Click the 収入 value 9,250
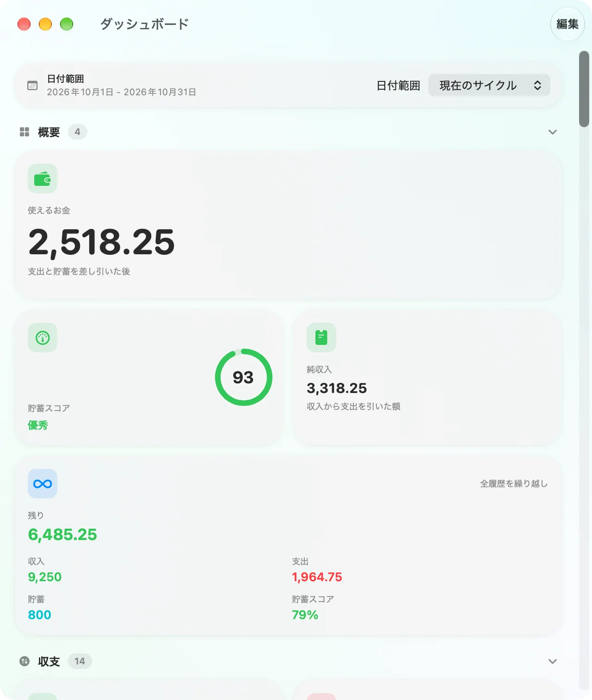The image size is (592, 700). pyautogui.click(x=45, y=577)
